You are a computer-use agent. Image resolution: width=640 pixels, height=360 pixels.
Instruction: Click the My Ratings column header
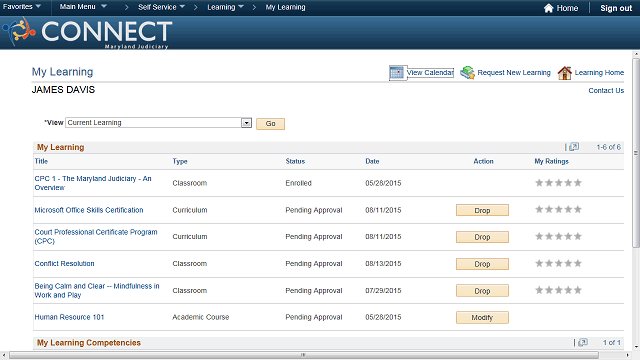pyautogui.click(x=551, y=161)
